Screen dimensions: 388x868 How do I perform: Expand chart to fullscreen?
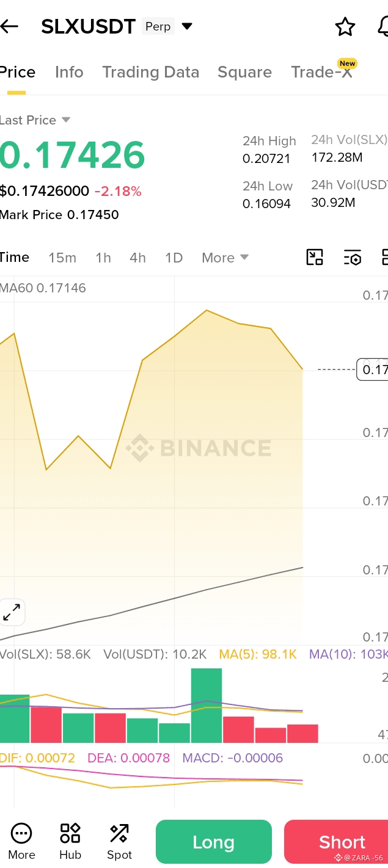12,612
